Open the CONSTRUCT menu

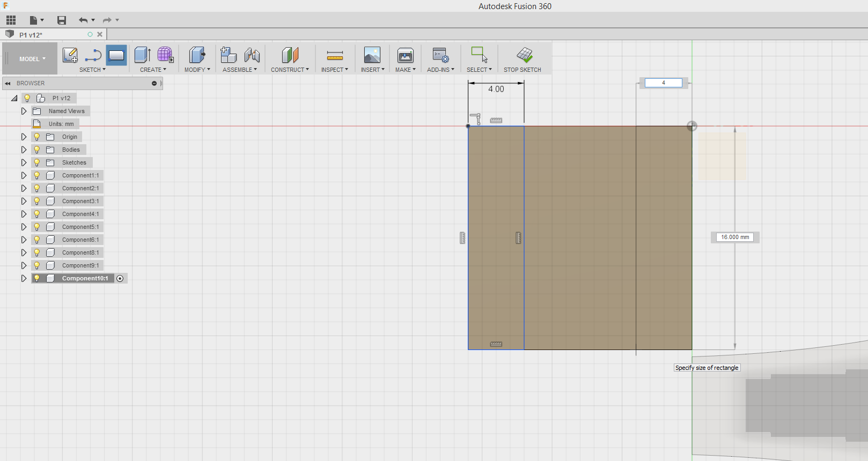point(290,70)
